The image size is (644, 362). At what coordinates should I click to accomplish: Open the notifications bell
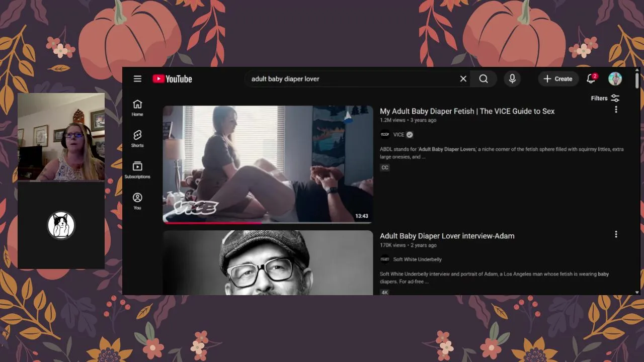(591, 79)
